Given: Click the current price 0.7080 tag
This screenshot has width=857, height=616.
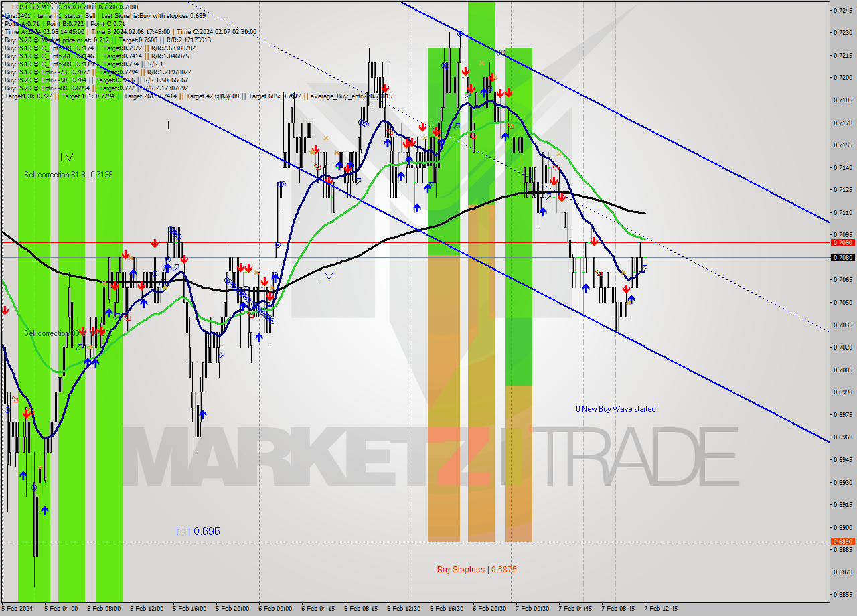Looking at the screenshot, I should pos(842,257).
